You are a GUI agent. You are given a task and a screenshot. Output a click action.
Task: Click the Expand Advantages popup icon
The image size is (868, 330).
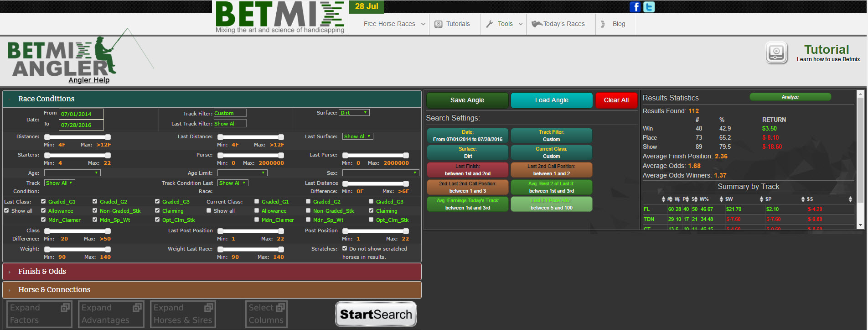coord(137,308)
